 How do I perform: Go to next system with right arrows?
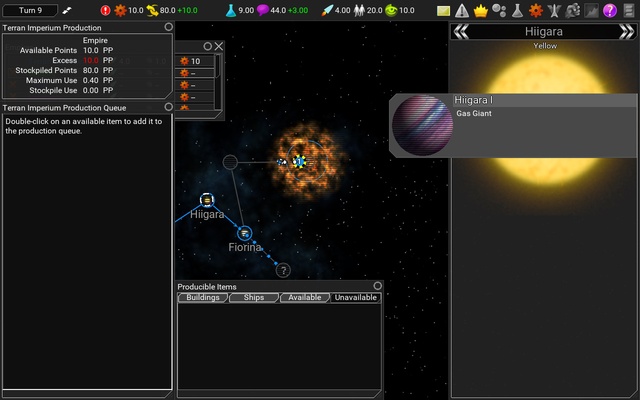[627, 31]
